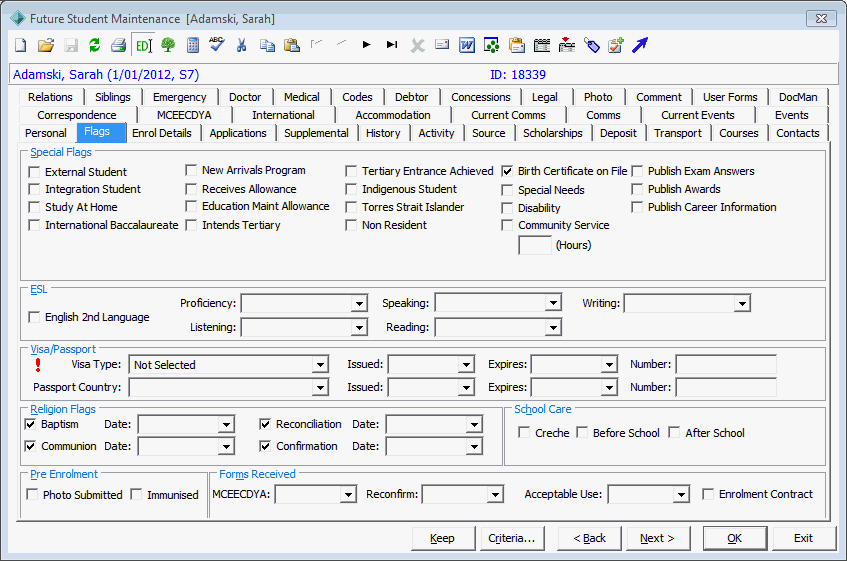Click the blue diagonal arrow icon
Image resolution: width=847 pixels, height=561 pixels.
point(640,45)
